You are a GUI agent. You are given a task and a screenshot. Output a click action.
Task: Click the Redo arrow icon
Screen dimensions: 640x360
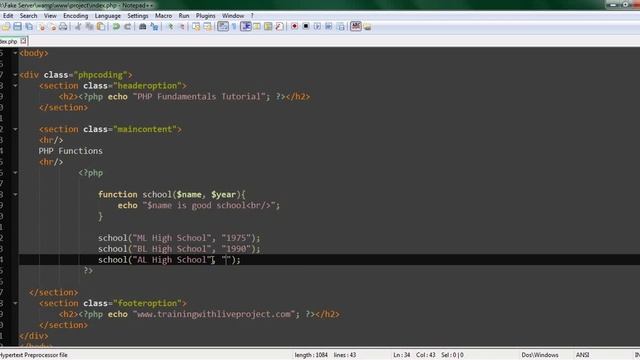click(x=127, y=27)
